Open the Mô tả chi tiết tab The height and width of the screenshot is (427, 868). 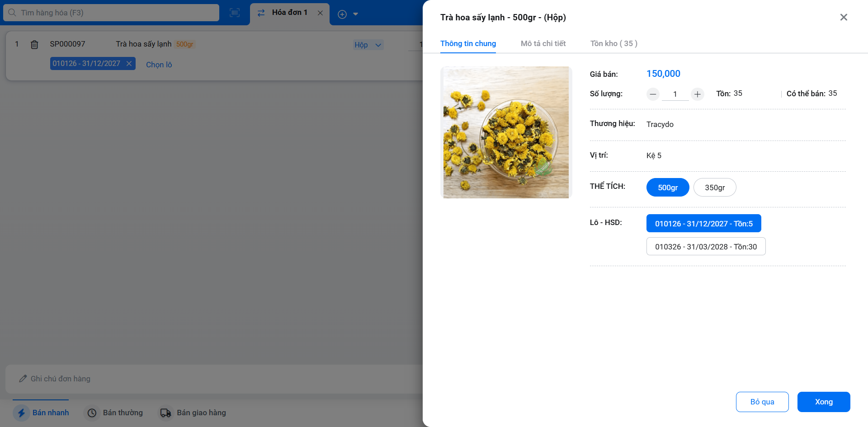point(543,43)
